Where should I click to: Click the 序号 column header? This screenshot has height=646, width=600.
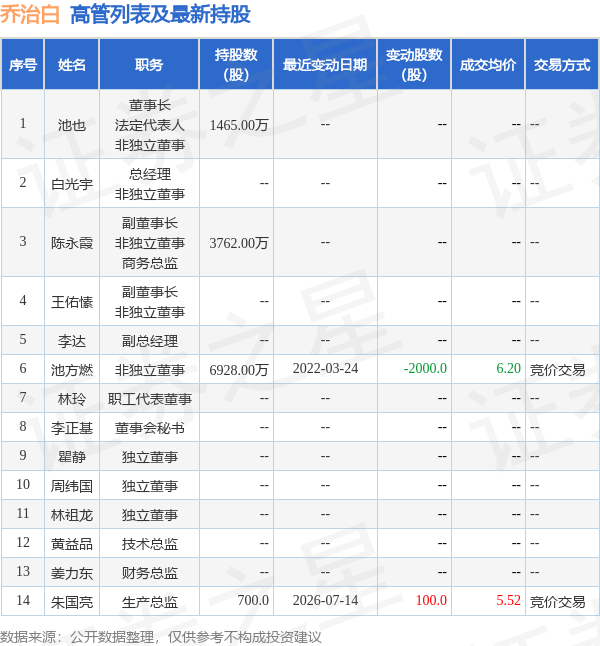click(23, 65)
